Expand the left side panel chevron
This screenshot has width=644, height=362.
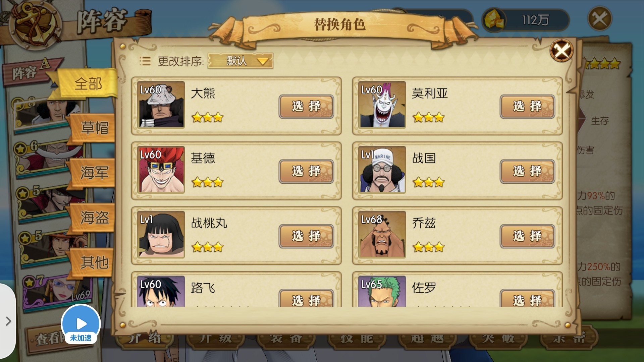tap(8, 321)
